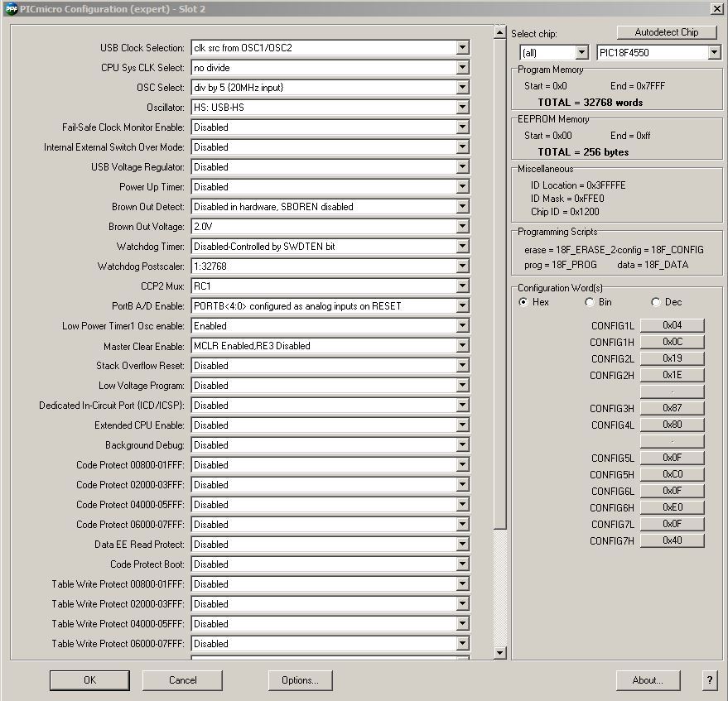The image size is (728, 701).
Task: Open Low Power Timer1 Osc enable dropdown
Action: click(462, 326)
